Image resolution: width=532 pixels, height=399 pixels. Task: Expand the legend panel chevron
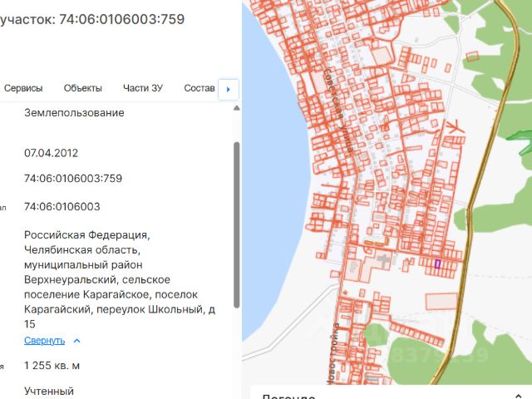[518, 396]
